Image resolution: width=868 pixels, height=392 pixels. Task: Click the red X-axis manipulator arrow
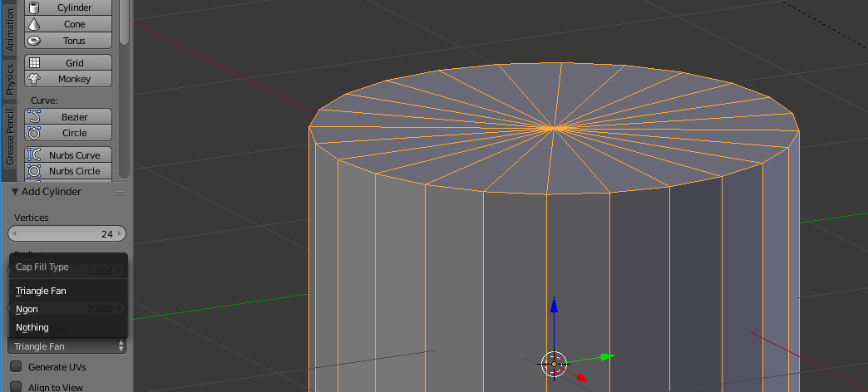tap(580, 378)
